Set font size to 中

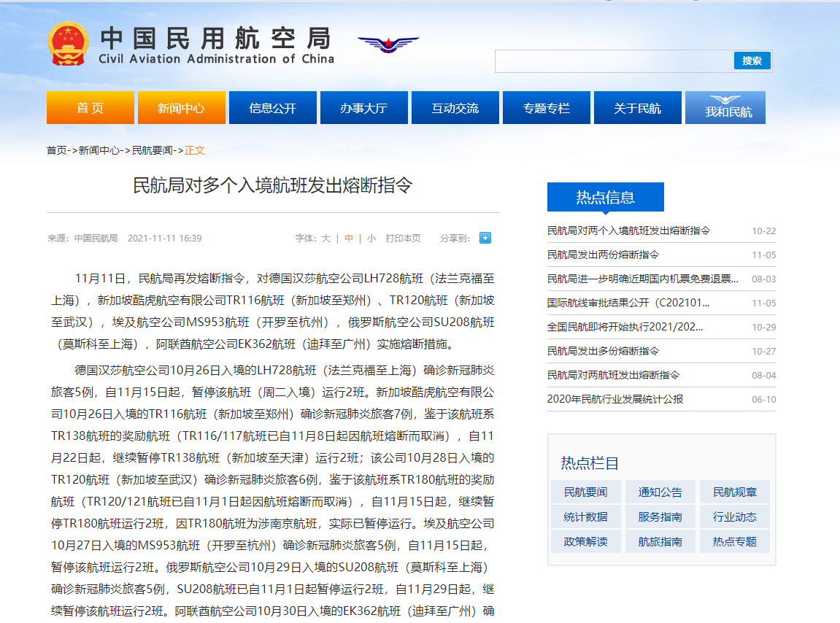[349, 239]
